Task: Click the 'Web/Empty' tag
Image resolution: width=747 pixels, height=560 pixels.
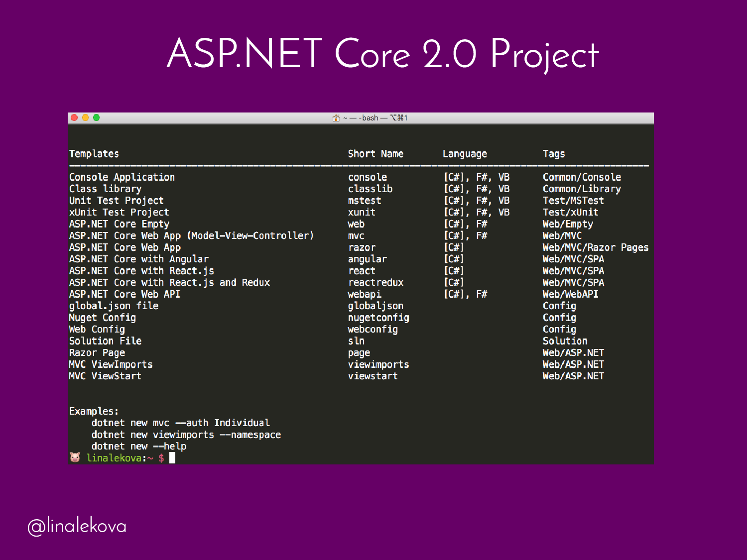Action: click(x=568, y=224)
